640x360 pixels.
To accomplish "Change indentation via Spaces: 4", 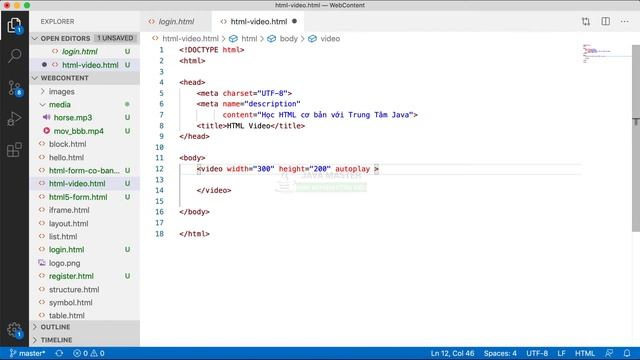I will click(x=500, y=353).
